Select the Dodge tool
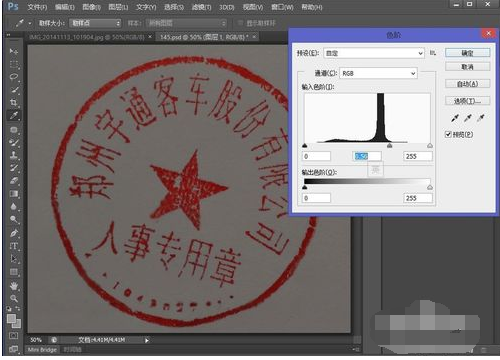Screen dimensions: 500x360 [x=14, y=219]
